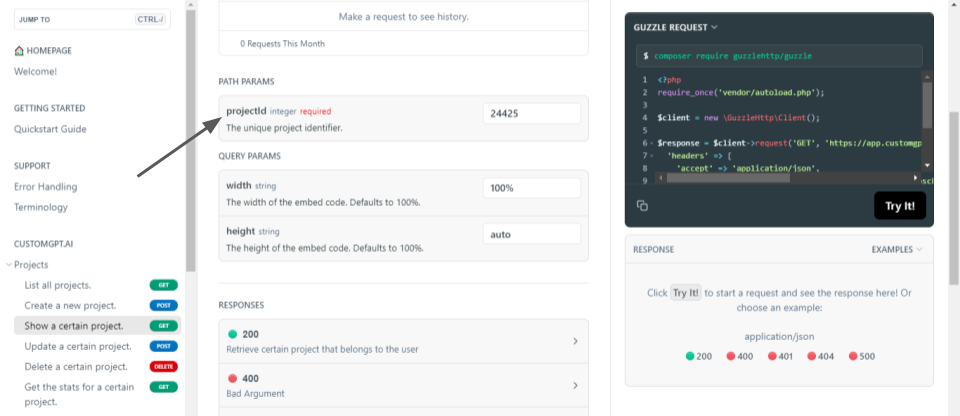This screenshot has width=960, height=416.
Task: Select the 400 response example
Action: 740,356
